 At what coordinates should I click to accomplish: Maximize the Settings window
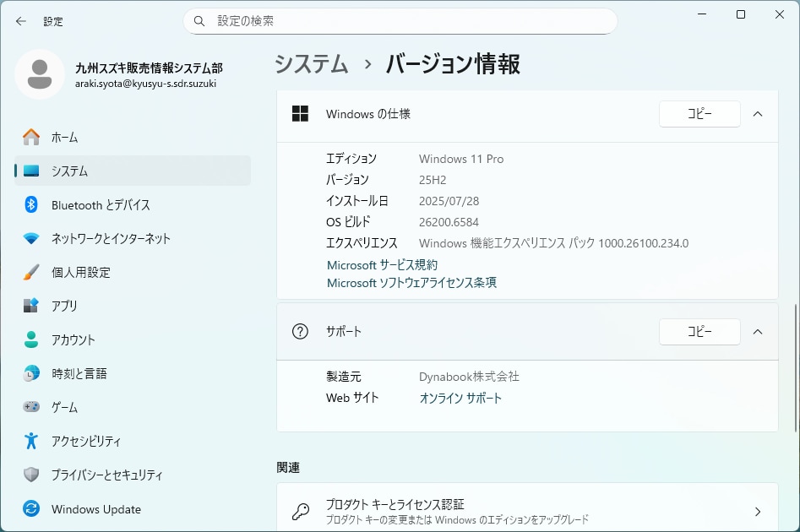[741, 15]
